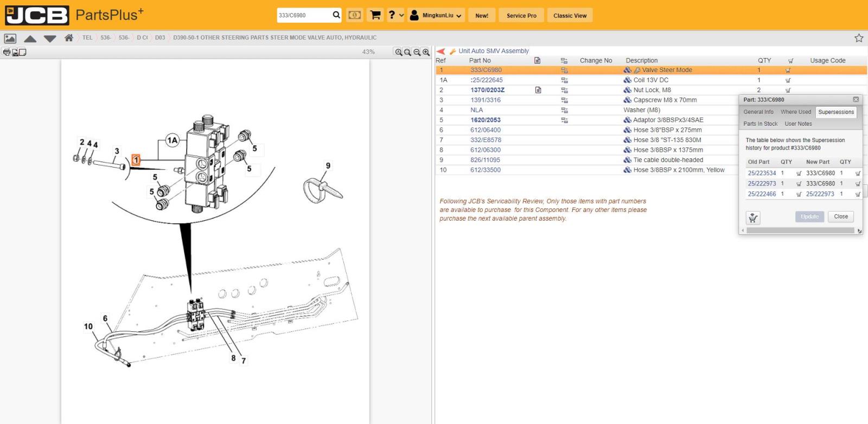Click the part number search field

click(x=304, y=15)
